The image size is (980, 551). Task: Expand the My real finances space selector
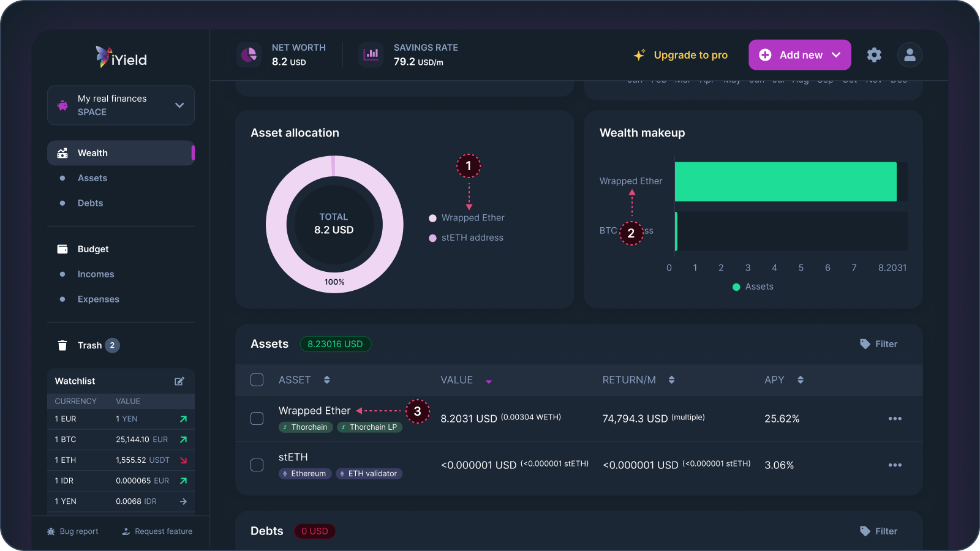179,105
